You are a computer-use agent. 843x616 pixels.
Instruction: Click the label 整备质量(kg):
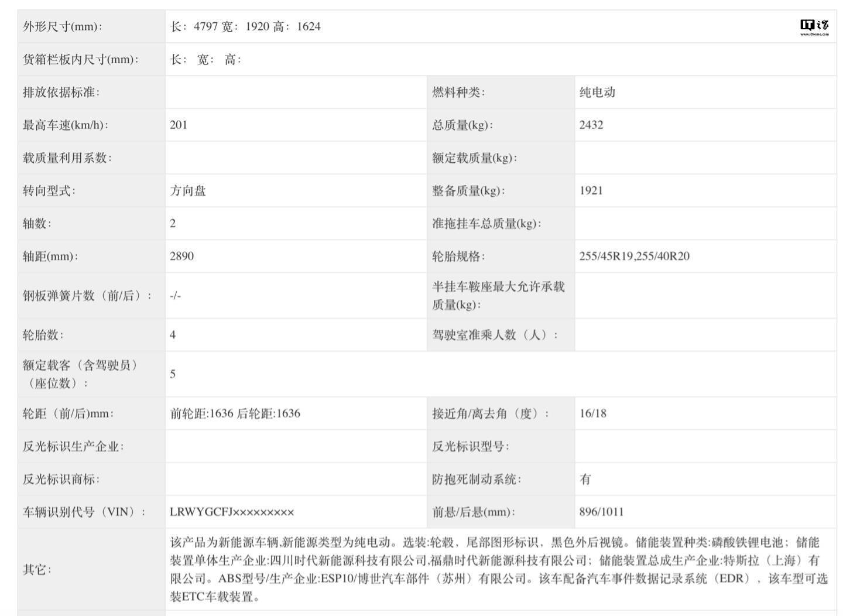point(469,190)
